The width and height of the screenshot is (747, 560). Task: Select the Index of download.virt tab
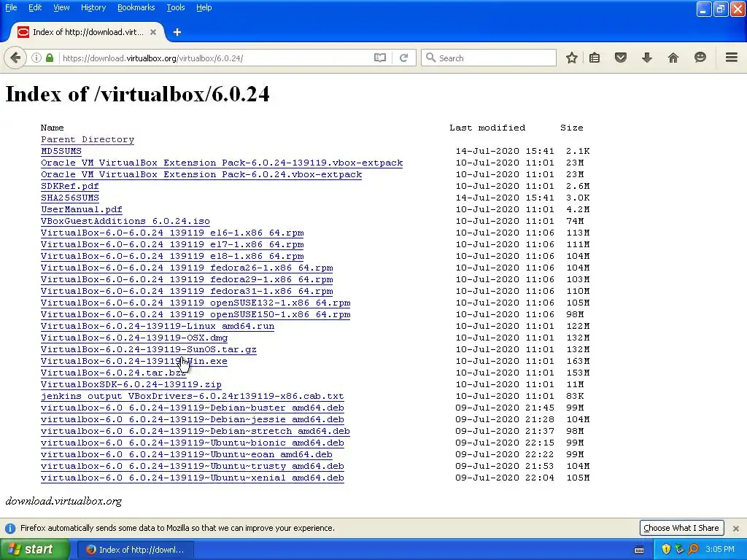tap(88, 32)
